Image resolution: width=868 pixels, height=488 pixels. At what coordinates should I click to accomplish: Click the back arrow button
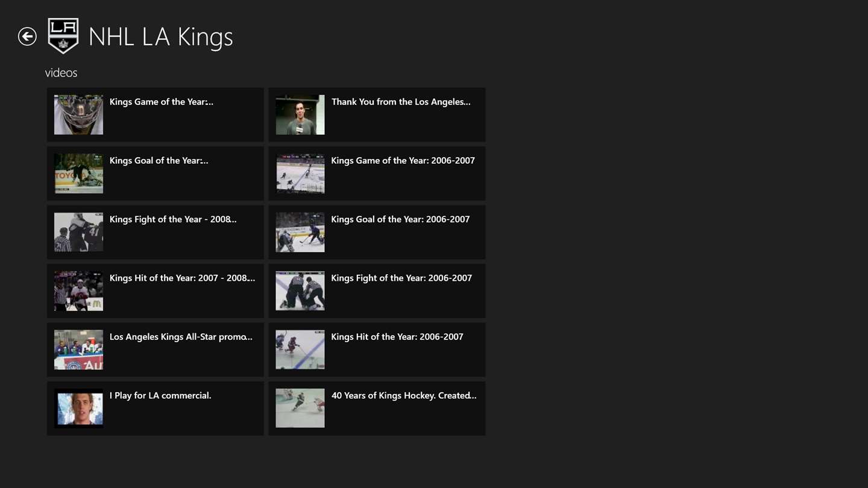(27, 37)
